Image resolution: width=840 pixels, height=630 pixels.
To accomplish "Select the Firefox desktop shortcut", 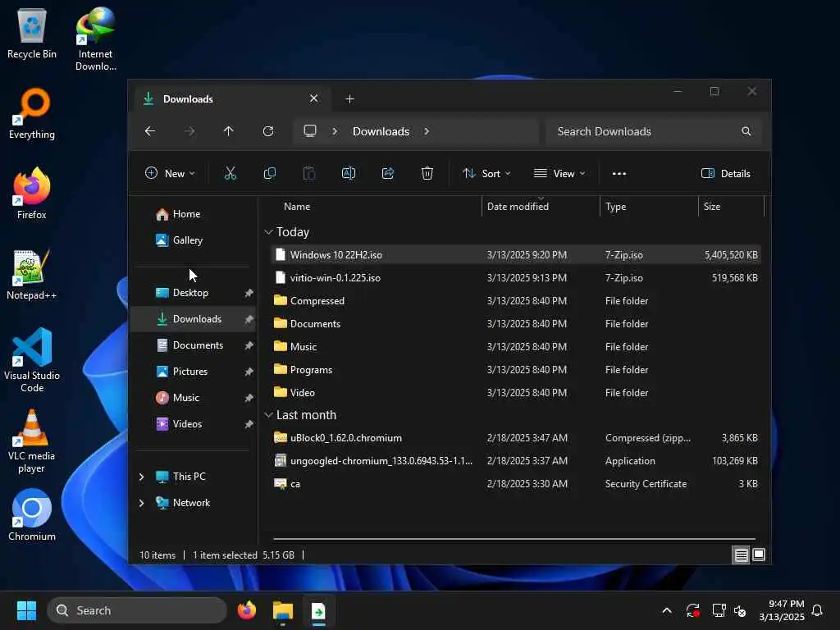I will click(x=32, y=194).
